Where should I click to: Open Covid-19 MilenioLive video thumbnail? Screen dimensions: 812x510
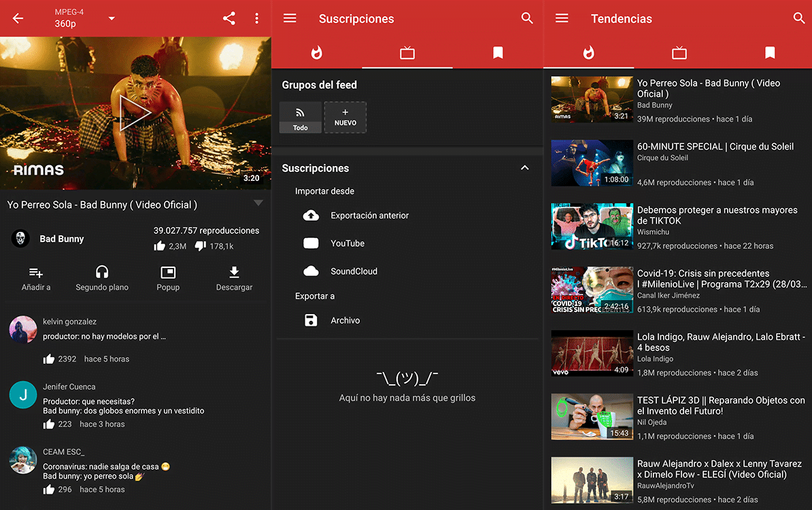point(592,290)
